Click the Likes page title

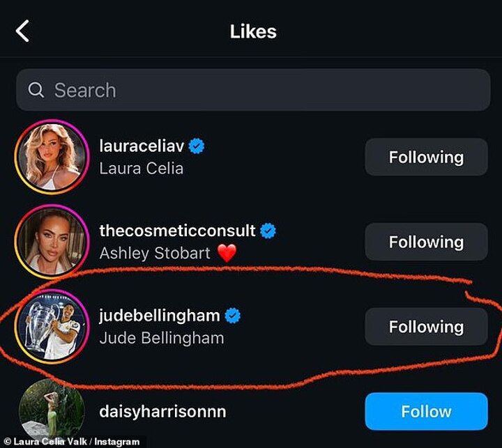click(x=253, y=31)
